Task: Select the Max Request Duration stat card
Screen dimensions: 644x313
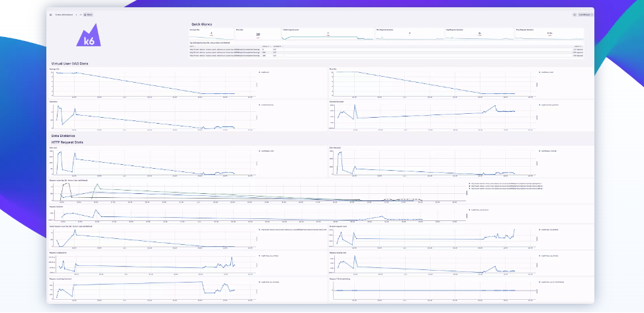Action: click(549, 34)
